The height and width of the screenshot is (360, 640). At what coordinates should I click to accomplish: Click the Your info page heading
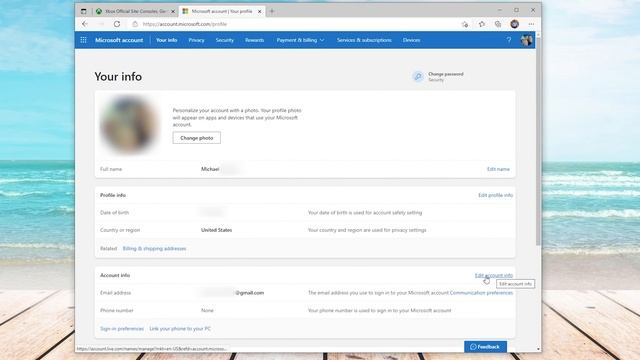(x=118, y=76)
